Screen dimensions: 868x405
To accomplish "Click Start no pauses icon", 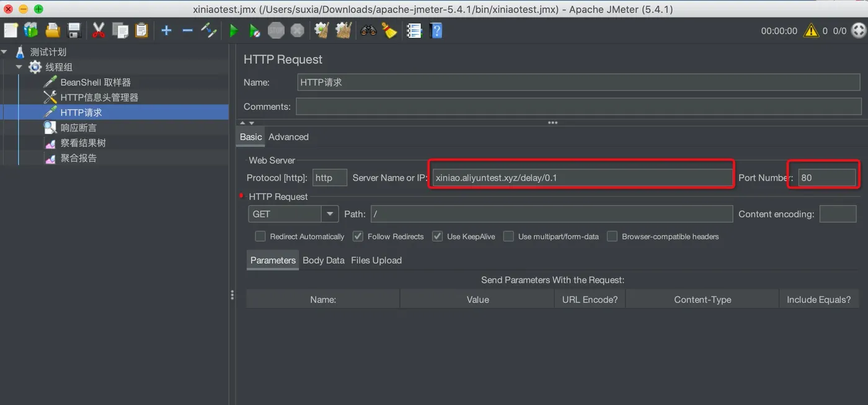I will [x=254, y=30].
